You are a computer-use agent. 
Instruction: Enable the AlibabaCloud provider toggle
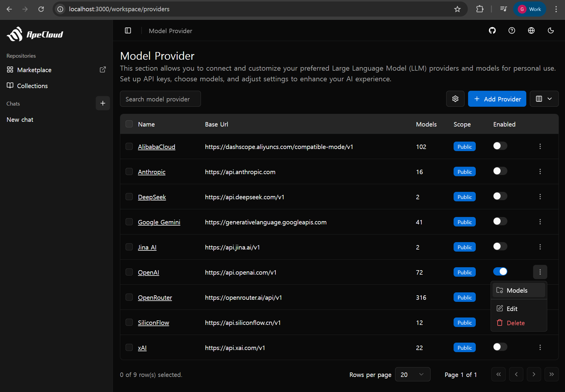click(500, 146)
